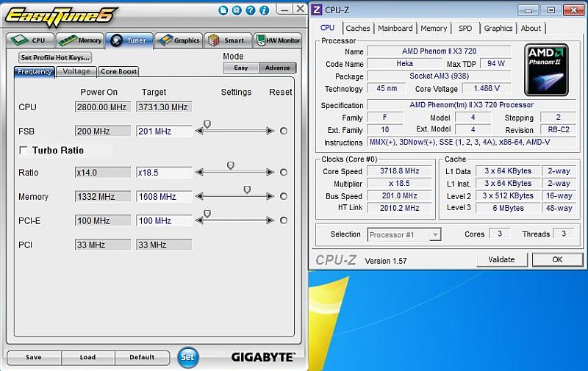This screenshot has height=371, width=588.
Task: Open the Smart tab with cube icon
Action: click(226, 40)
